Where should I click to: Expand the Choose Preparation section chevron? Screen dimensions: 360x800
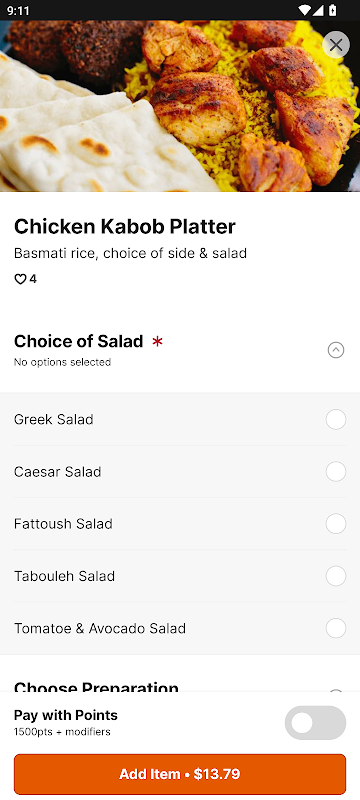tap(336, 690)
